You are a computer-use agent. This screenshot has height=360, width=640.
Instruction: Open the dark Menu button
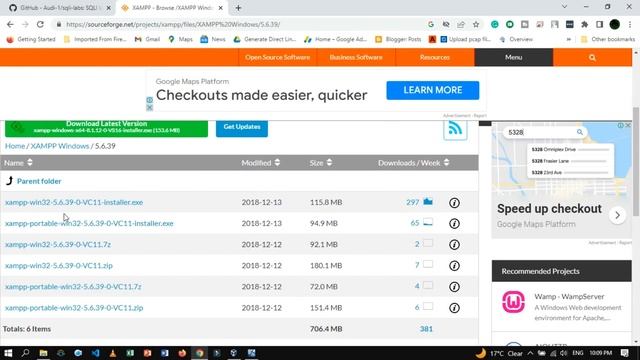click(513, 58)
